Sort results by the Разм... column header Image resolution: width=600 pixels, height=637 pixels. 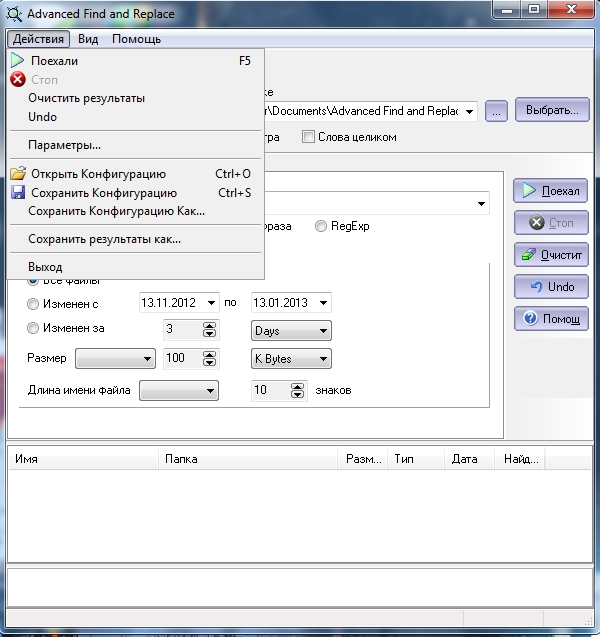click(363, 459)
